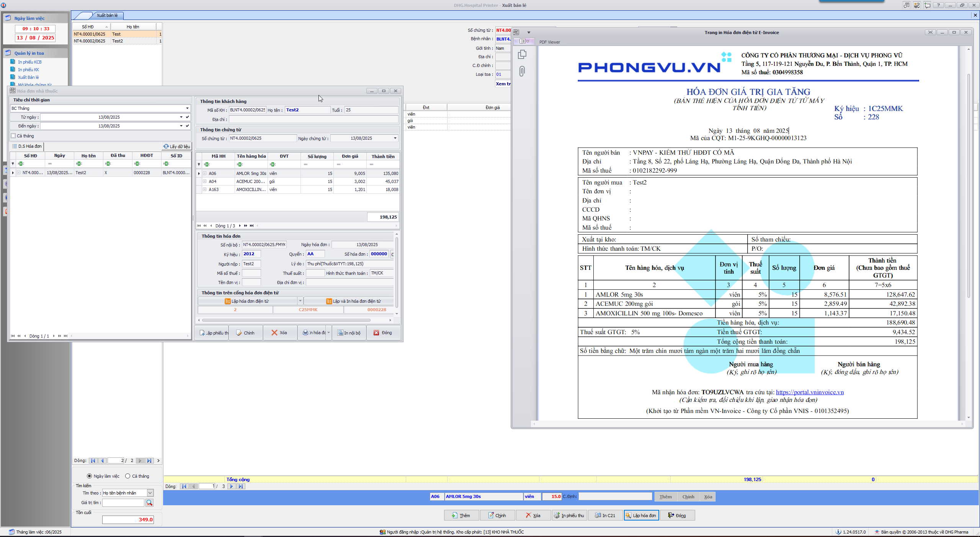Click Lập hóa đơn button in bottom toolbar
Viewport: 980px width, 537px height.
[641, 515]
